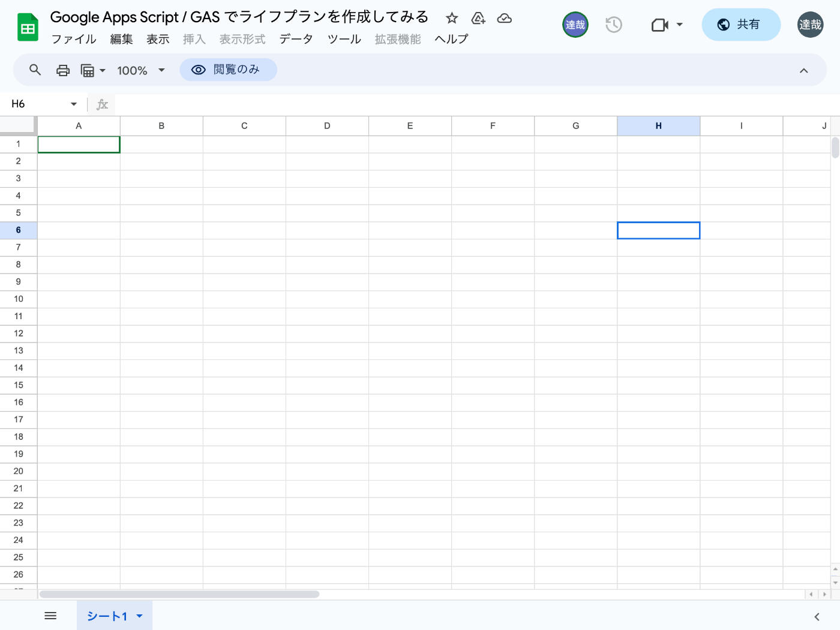Screen dimensions: 840x630
Task: Click the scroll up arrow
Action: (835, 569)
